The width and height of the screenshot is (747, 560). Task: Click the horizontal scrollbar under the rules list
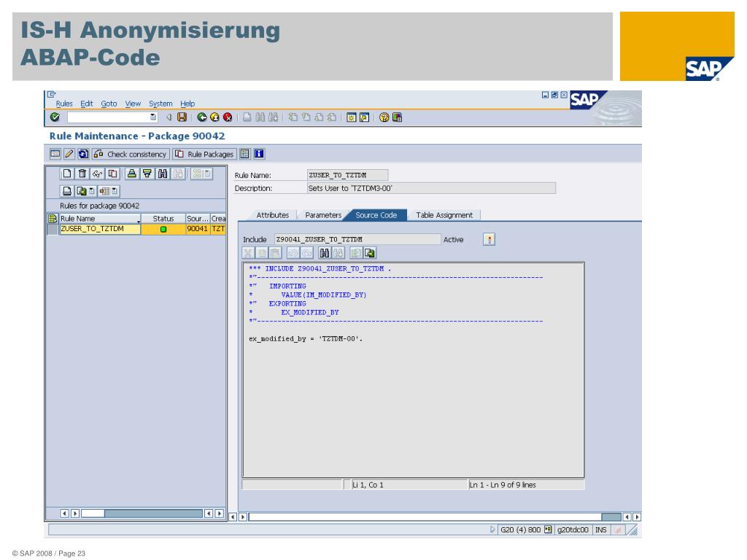tap(142, 513)
